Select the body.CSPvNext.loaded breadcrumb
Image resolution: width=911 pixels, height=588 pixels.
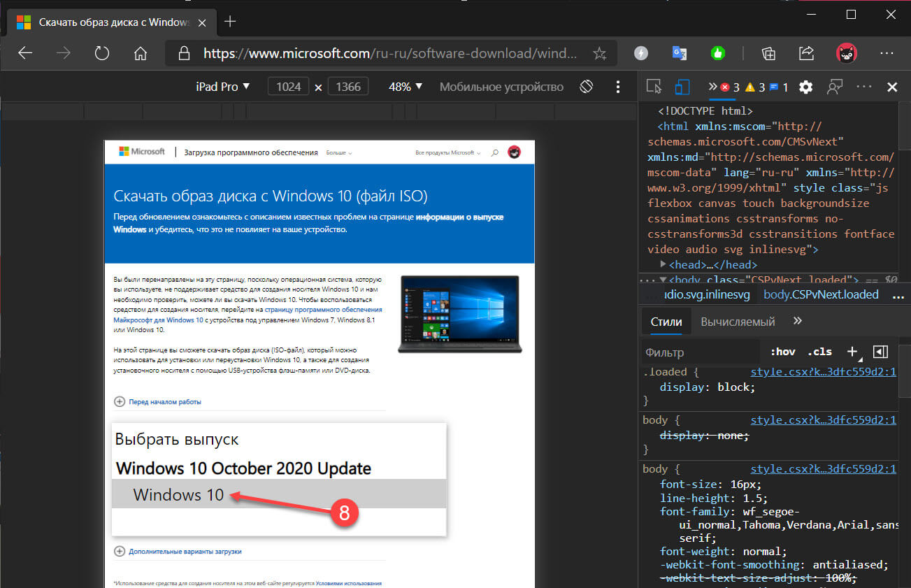(x=821, y=294)
